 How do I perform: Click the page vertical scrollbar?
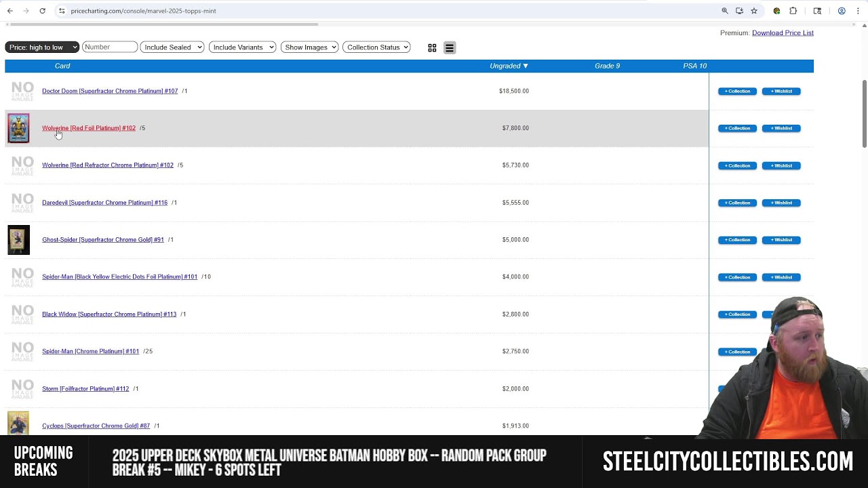tap(864, 113)
